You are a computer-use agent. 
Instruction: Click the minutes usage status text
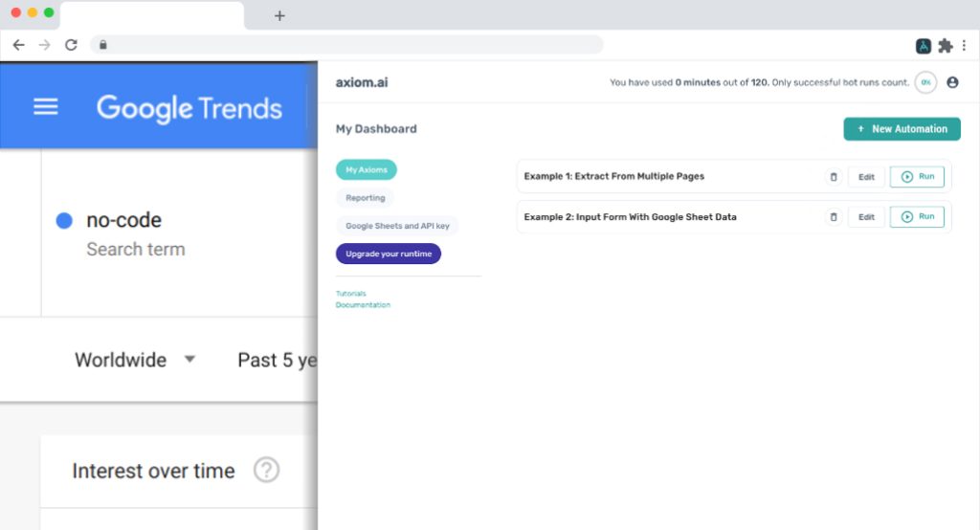coord(759,82)
